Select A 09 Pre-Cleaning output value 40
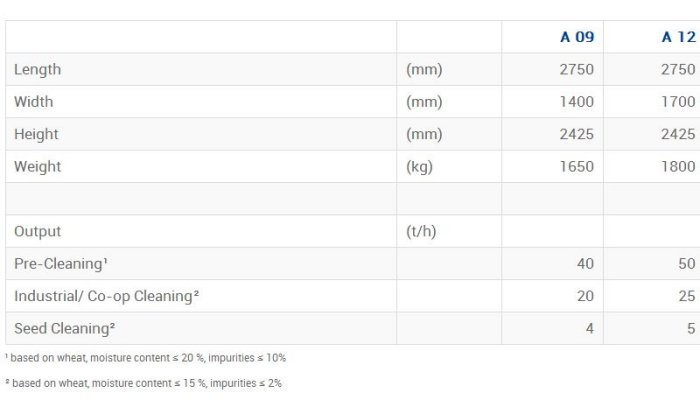Viewport: 700px width, 414px height. point(585,264)
